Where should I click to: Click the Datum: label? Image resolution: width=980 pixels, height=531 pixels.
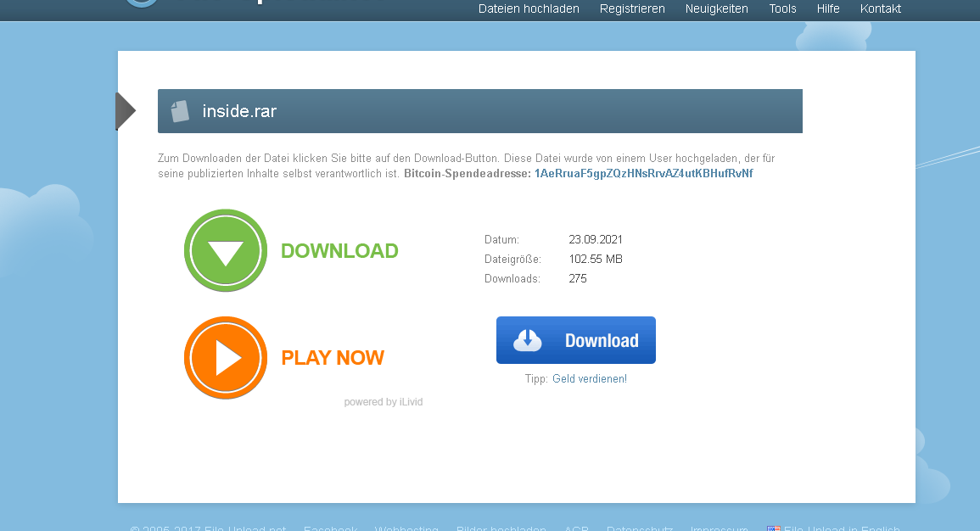click(x=501, y=239)
